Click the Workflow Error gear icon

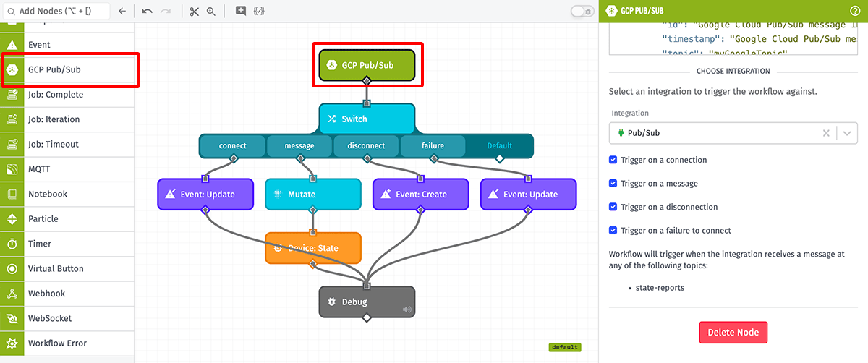coord(12,343)
